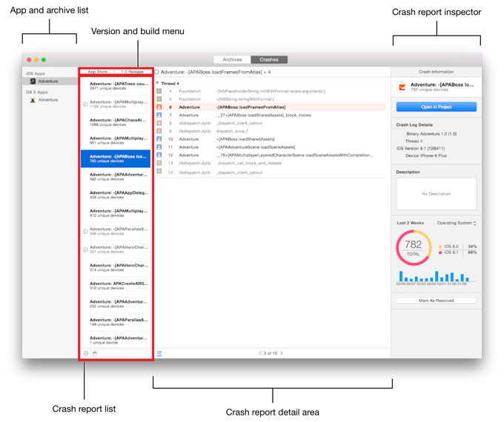Screen dimensions: 504x422
Task: Click the Swift crash file icon in inspector
Action: coord(402,87)
